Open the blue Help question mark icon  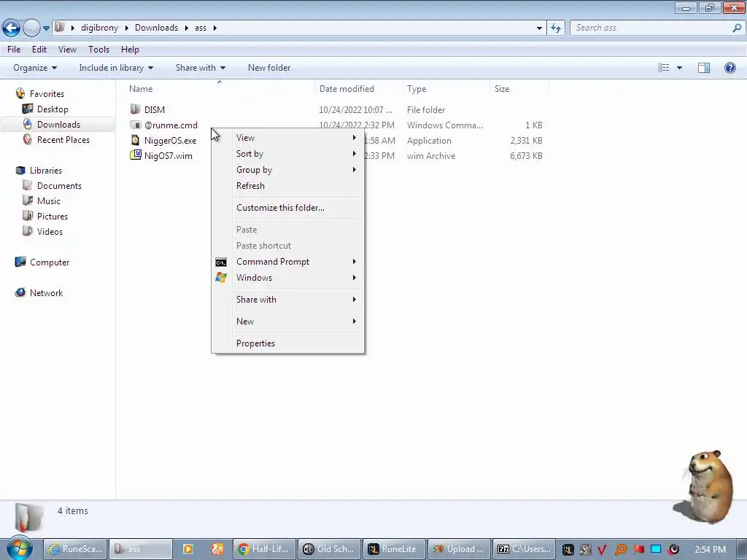(729, 68)
